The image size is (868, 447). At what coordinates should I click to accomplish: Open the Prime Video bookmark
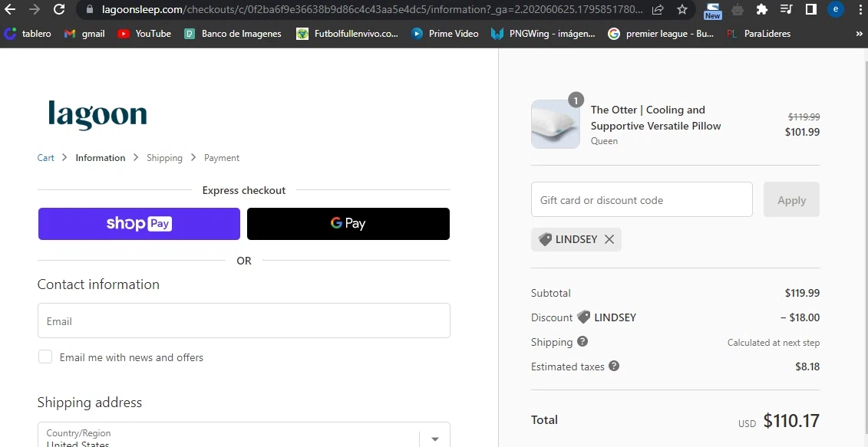[x=444, y=34]
